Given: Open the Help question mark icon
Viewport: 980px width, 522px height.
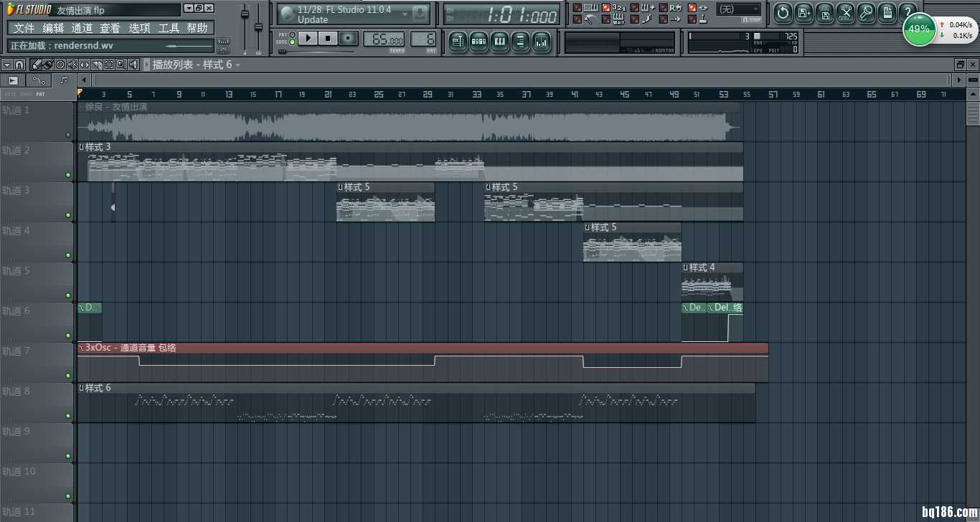Looking at the screenshot, I should pyautogui.click(x=908, y=12).
